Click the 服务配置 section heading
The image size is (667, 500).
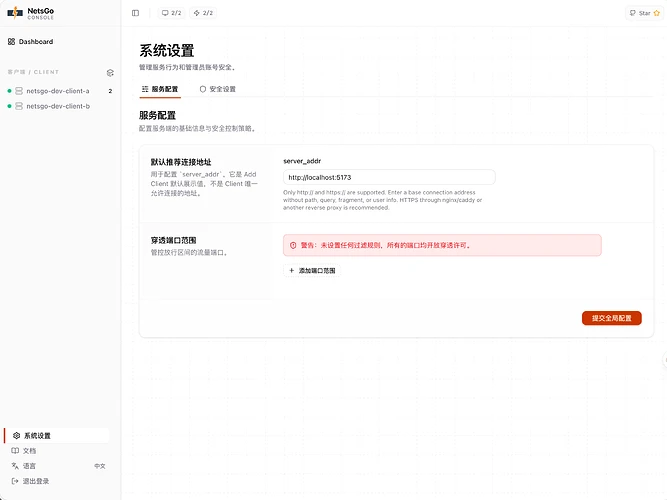157,116
